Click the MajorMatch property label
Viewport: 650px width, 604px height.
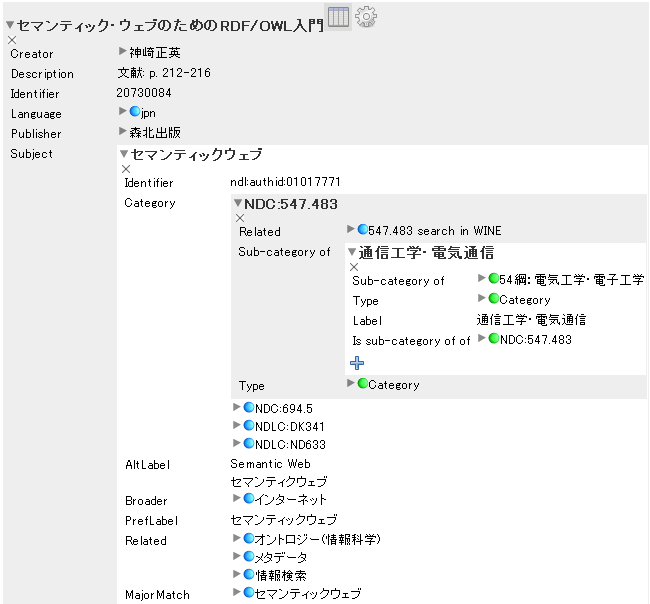158,595
